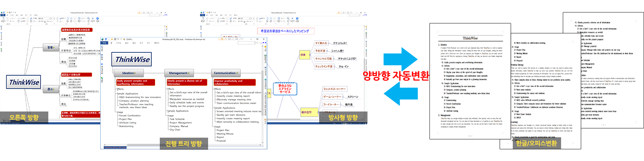644x161 pixels.
Task: Select the フードコーナー topic
Action: click(331, 104)
